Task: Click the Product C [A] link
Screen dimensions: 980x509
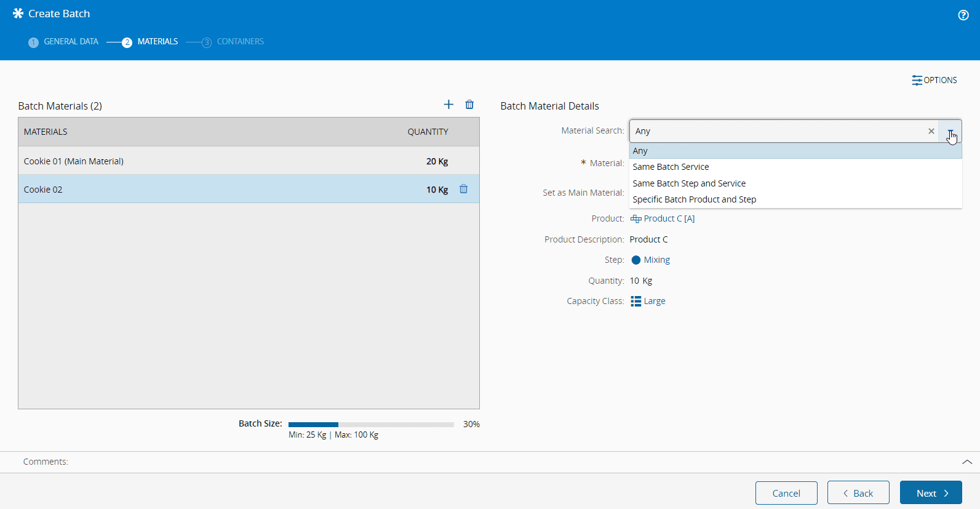Action: click(x=669, y=218)
